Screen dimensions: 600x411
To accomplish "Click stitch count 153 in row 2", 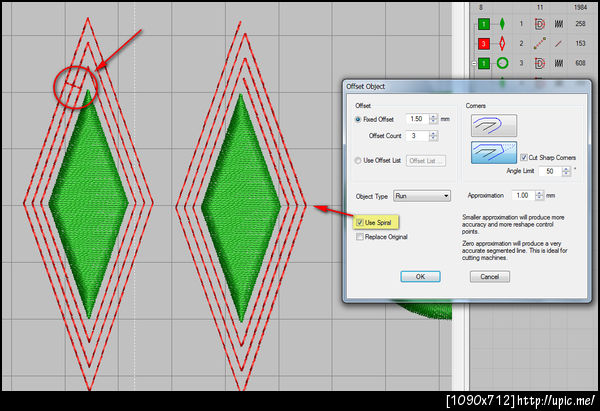I will tap(580, 43).
